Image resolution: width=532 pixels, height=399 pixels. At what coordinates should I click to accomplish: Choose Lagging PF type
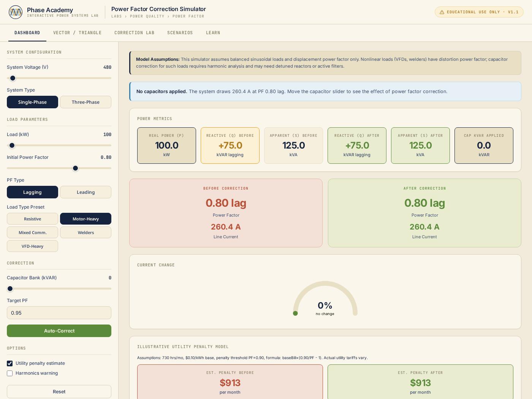coord(32,192)
